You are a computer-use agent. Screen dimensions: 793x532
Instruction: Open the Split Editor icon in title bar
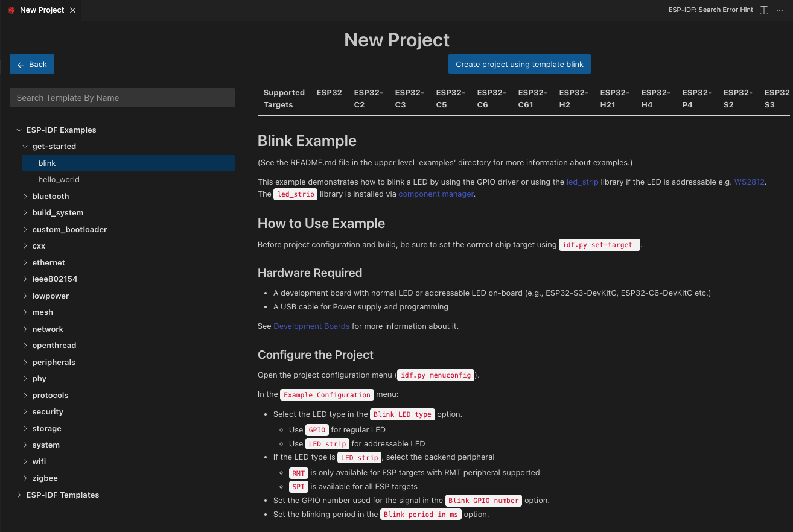763,10
